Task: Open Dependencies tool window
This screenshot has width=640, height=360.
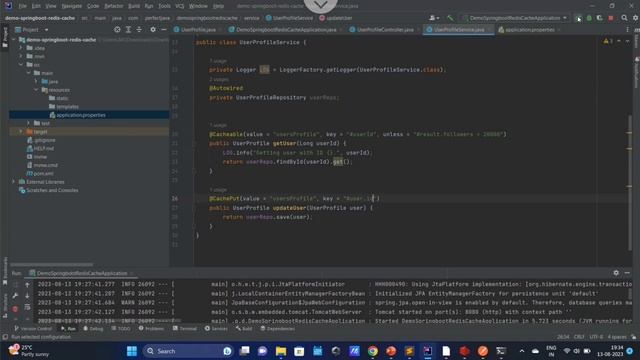Action: (x=277, y=329)
